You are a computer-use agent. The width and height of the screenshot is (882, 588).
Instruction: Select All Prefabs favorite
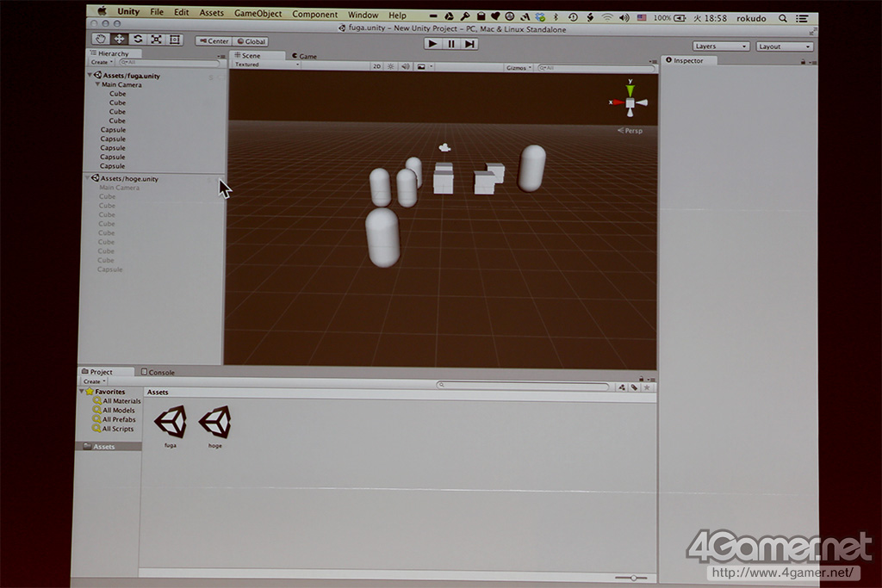click(x=115, y=419)
